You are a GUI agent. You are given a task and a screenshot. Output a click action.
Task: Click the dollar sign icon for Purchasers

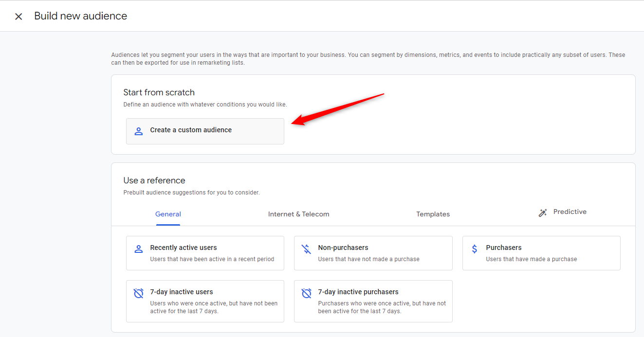click(x=475, y=249)
